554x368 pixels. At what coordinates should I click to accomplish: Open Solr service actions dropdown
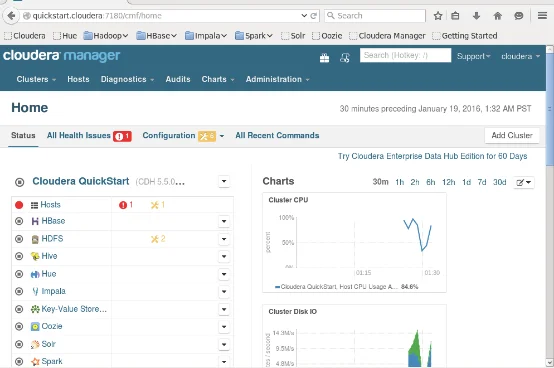[224, 344]
